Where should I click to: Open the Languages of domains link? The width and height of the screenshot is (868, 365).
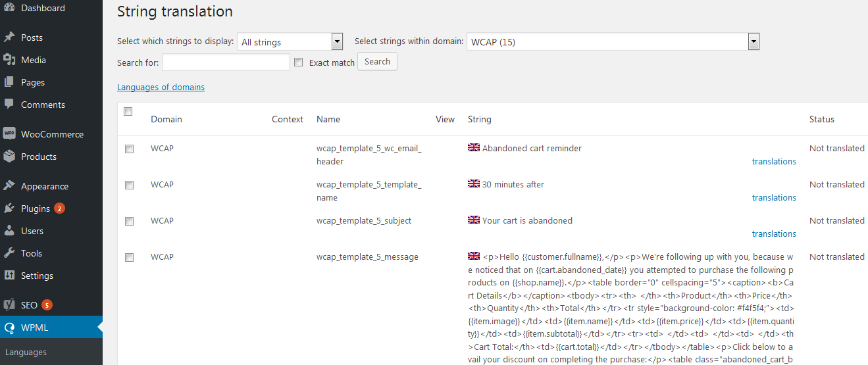point(161,87)
